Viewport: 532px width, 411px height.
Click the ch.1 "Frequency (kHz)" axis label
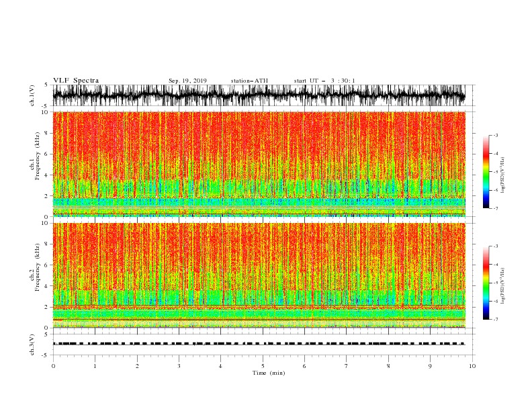tap(38, 156)
